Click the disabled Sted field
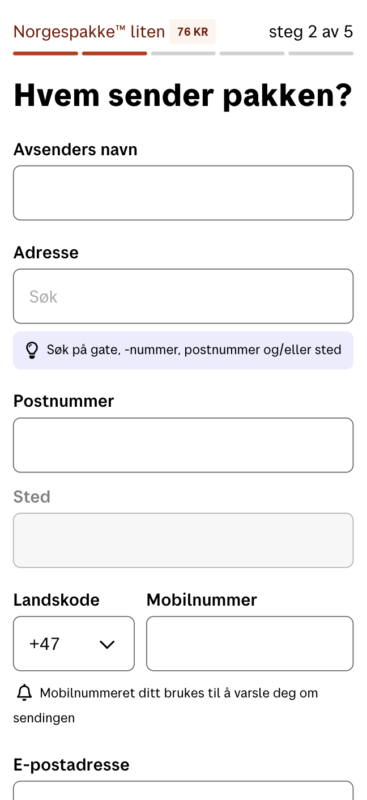Screen dimensions: 367x800 point(183,540)
